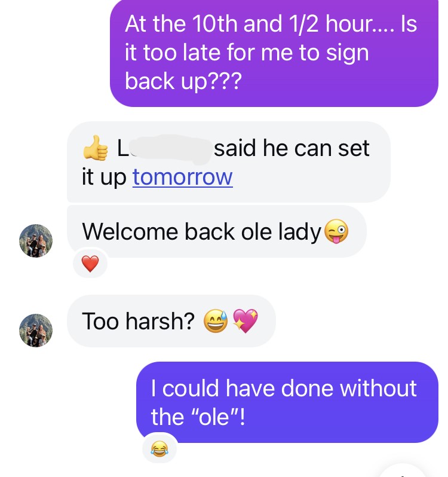Screen dimensions: 448x477
Task: Select the "I could have done without" message
Action: click(287, 402)
